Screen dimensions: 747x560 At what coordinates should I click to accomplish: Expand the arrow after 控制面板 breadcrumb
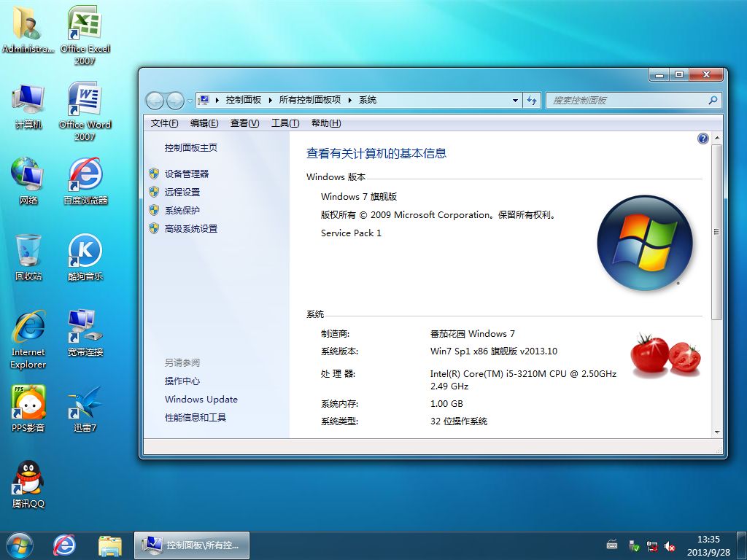click(x=270, y=100)
